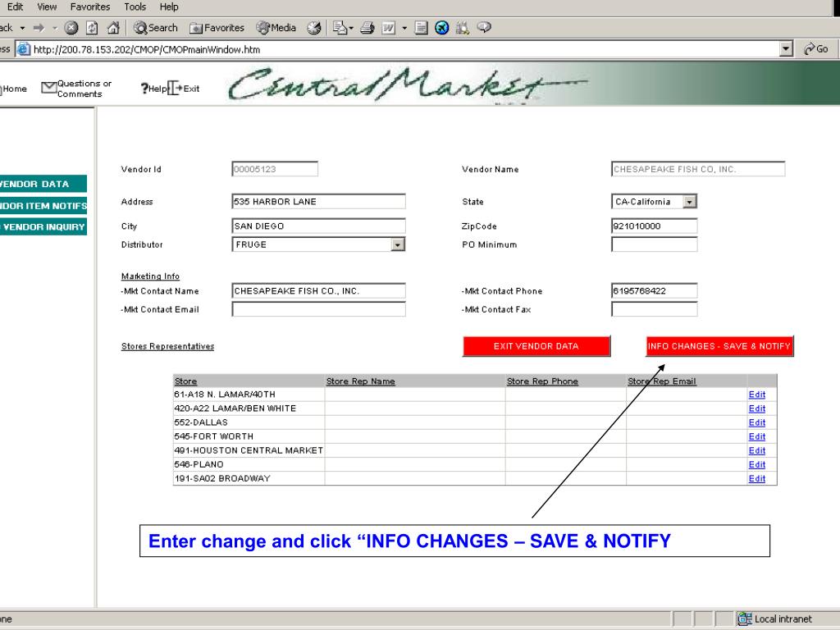The width and height of the screenshot is (840, 630).
Task: Open browsing History clock icon
Action: 314,28
